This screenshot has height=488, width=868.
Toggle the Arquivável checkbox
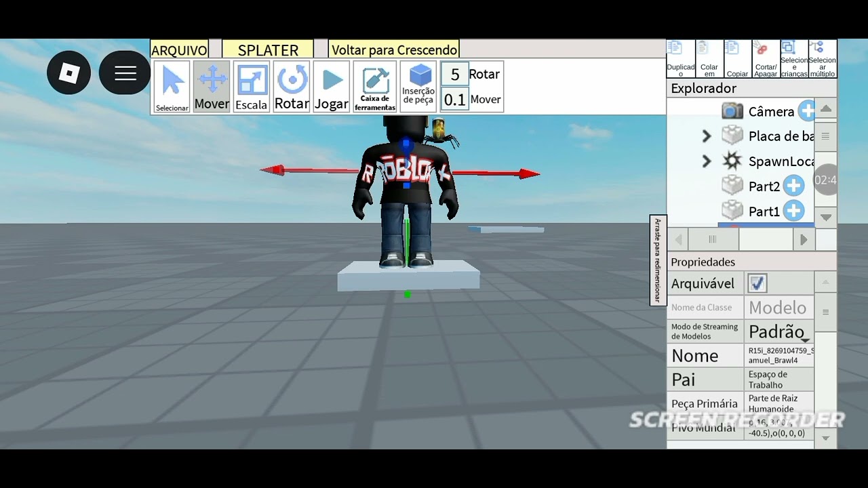757,283
